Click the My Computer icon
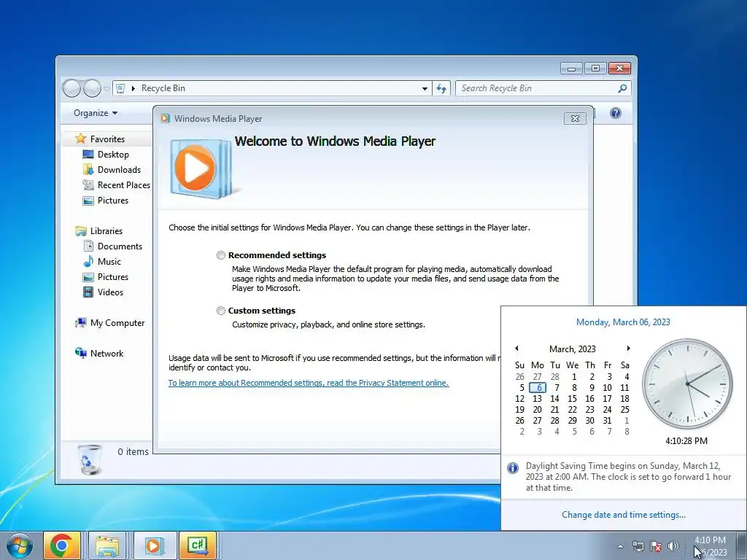This screenshot has width=747, height=560. coord(80,323)
